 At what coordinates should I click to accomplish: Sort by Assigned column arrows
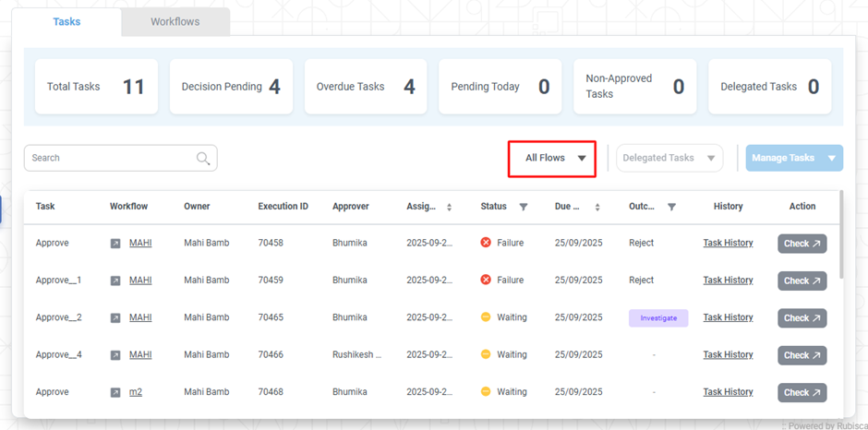[x=449, y=208]
